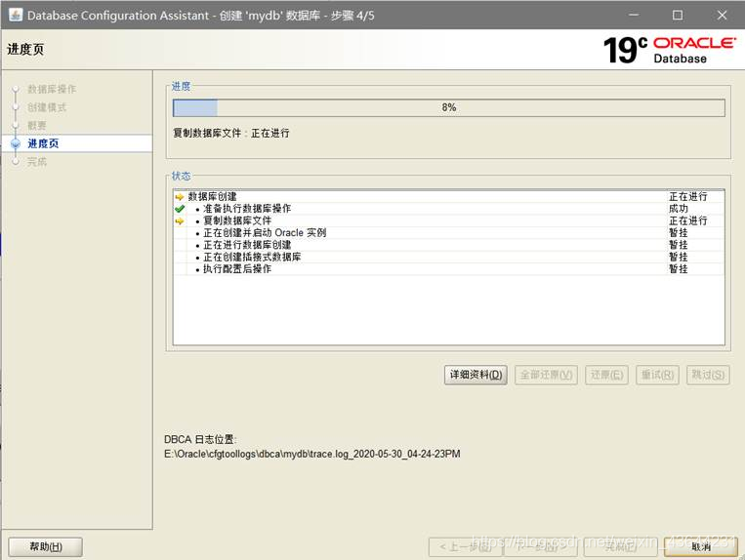Click the 执行配置后操作 row

pos(449,269)
